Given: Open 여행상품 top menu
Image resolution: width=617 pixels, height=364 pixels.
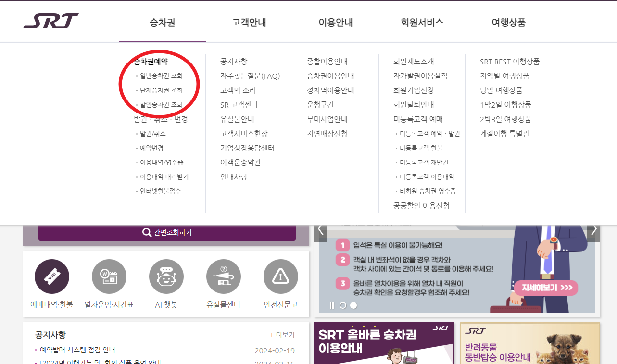Looking at the screenshot, I should 509,22.
